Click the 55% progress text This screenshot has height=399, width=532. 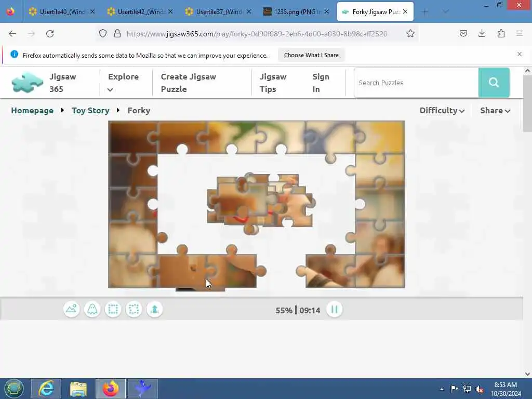pos(284,310)
